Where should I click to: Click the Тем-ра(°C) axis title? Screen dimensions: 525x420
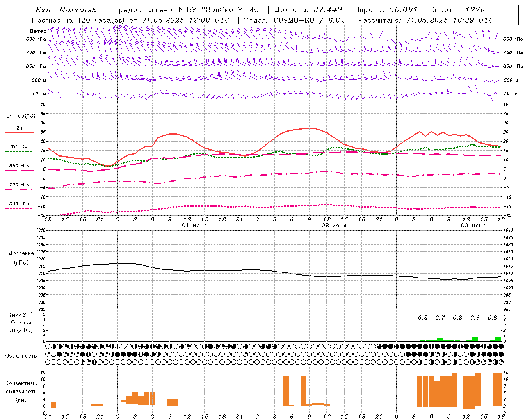(19, 116)
